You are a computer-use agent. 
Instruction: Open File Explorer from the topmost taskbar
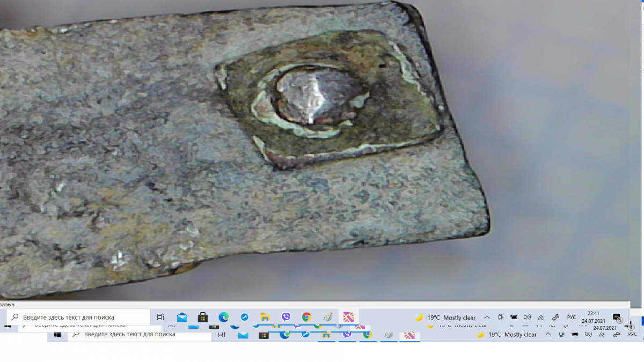[265, 317]
